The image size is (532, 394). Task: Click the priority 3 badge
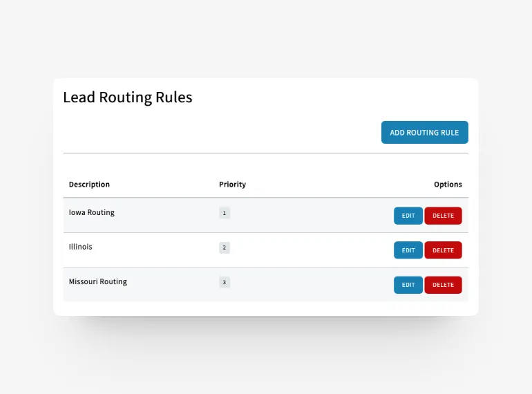click(225, 282)
